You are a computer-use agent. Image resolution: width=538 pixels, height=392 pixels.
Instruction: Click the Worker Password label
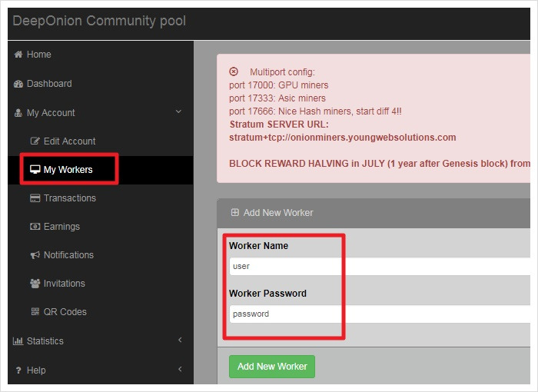pos(267,294)
